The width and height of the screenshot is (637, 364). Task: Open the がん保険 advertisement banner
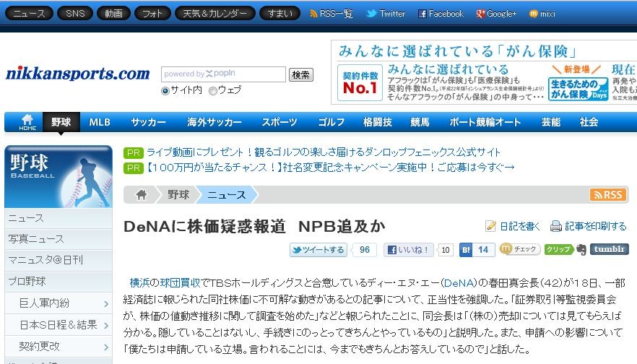(x=484, y=72)
